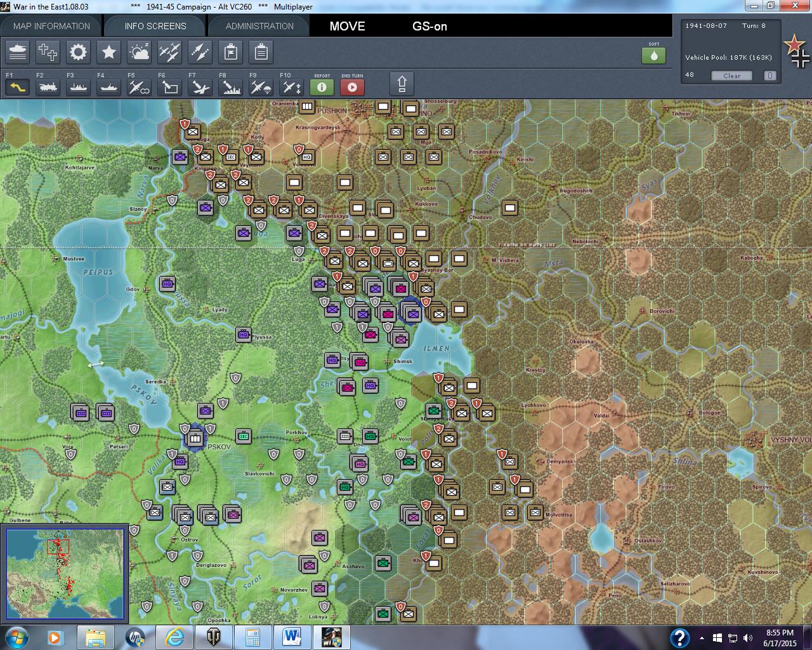Select F3 Naval Transport mode
This screenshot has width=812, height=650.
tap(78, 86)
